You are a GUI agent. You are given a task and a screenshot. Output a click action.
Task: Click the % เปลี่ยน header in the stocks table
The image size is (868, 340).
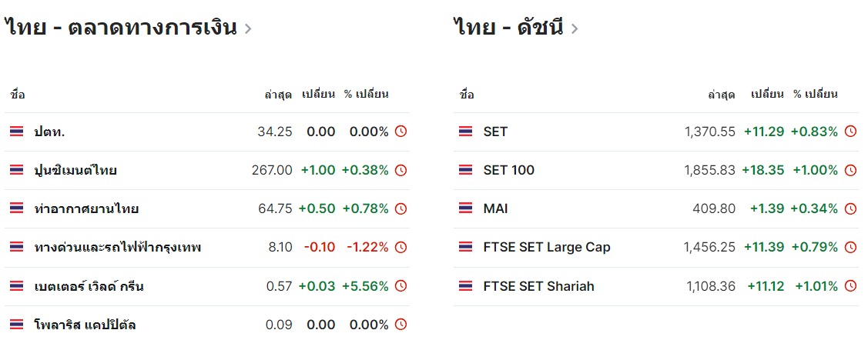366,95
